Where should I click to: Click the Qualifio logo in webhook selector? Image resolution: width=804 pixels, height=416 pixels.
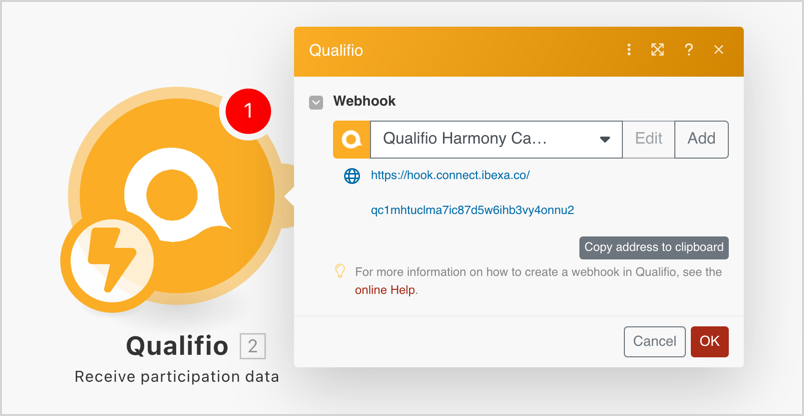coord(352,139)
